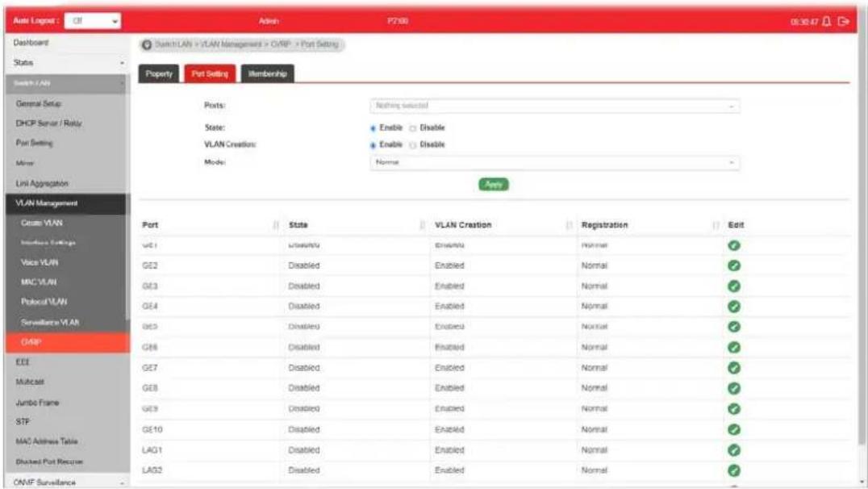Screen dimensions: 868x489
Task: Expand the ONVIF Surveillance sidebar menu
Action: point(66,482)
